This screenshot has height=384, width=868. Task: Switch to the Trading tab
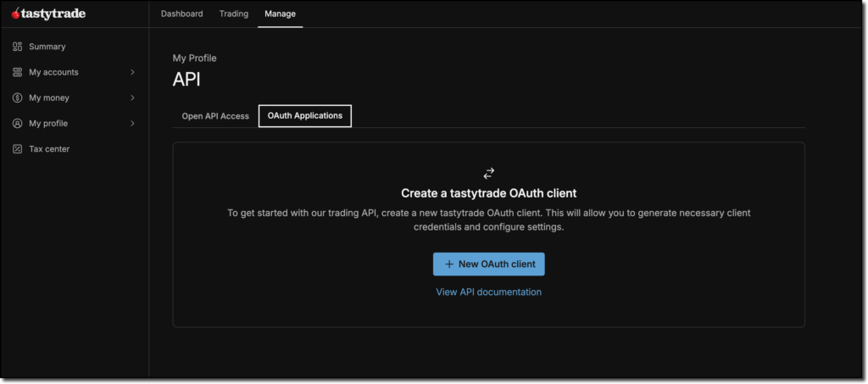tap(233, 14)
